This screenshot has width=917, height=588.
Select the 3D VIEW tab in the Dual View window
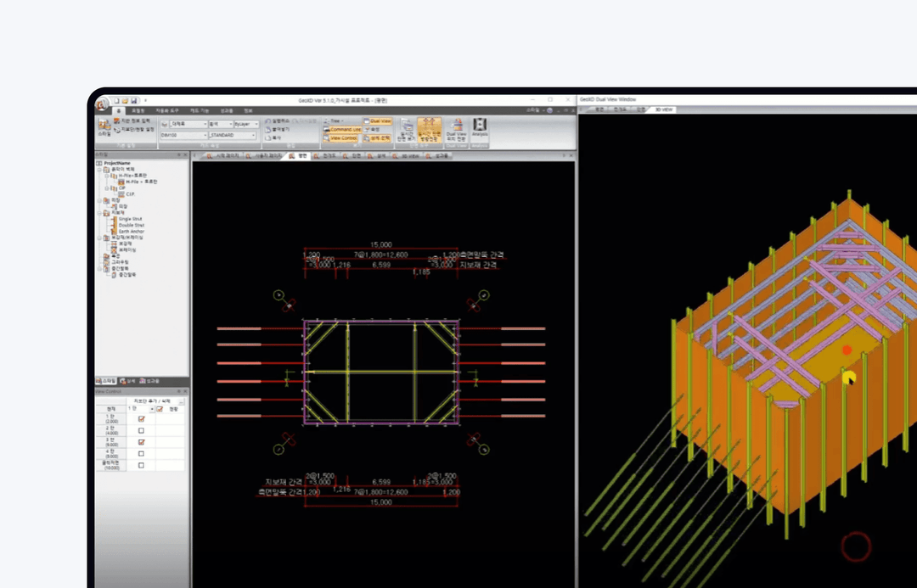[x=664, y=109]
